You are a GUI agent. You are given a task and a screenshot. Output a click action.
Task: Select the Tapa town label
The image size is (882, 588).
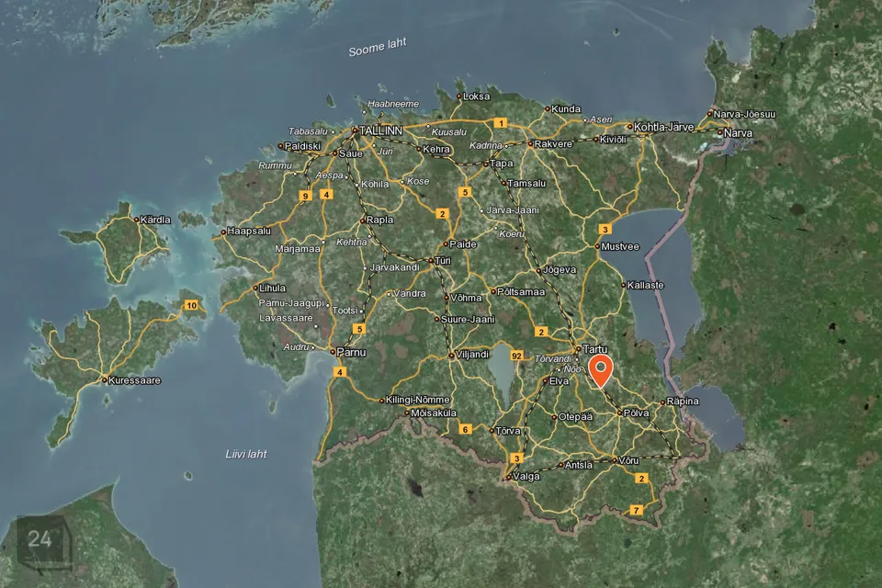click(502, 164)
